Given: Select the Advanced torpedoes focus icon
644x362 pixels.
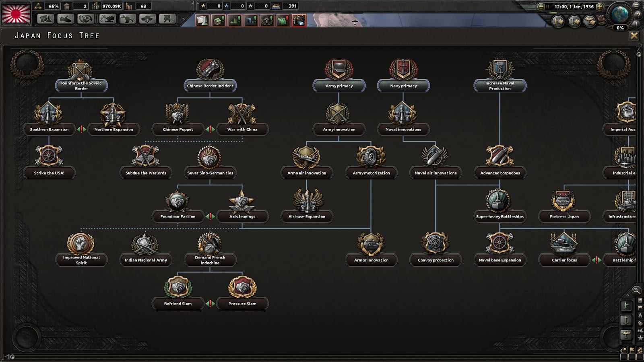Looking at the screenshot, I should [500, 156].
